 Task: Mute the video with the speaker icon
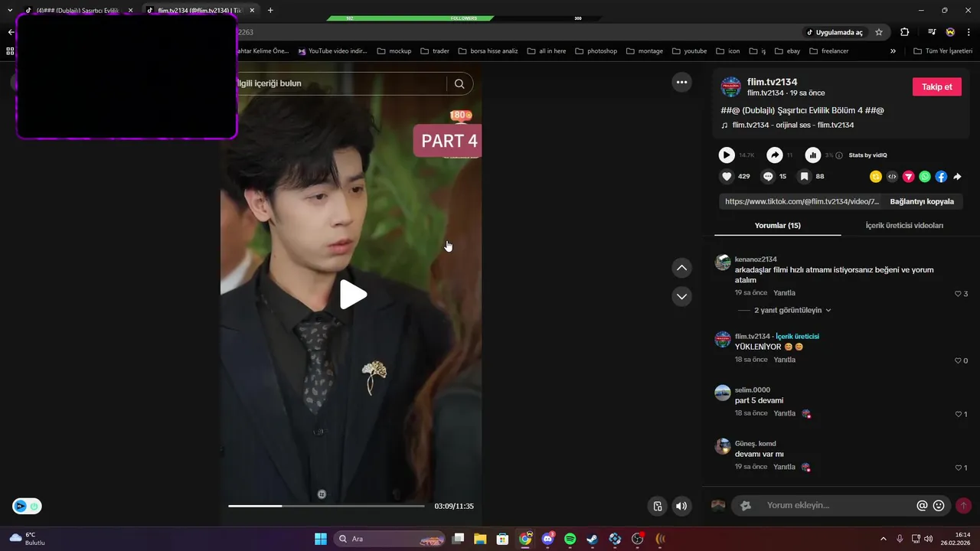click(x=681, y=506)
